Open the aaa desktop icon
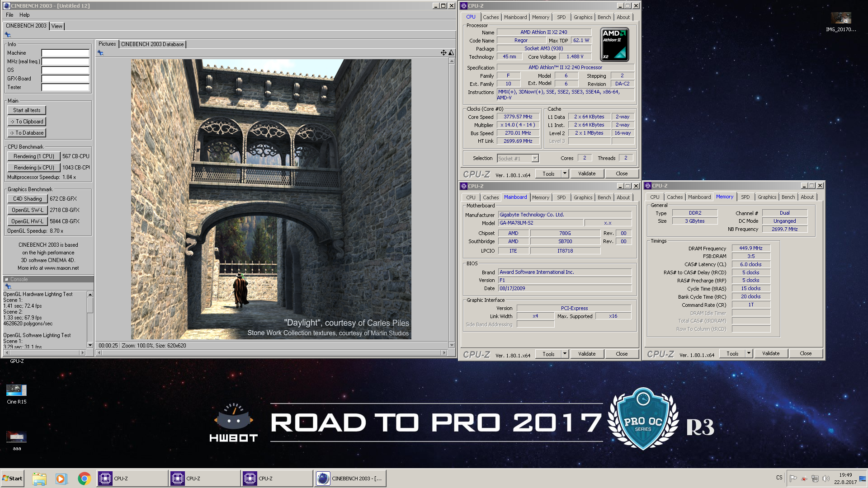This screenshot has height=488, width=868. coord(17,441)
